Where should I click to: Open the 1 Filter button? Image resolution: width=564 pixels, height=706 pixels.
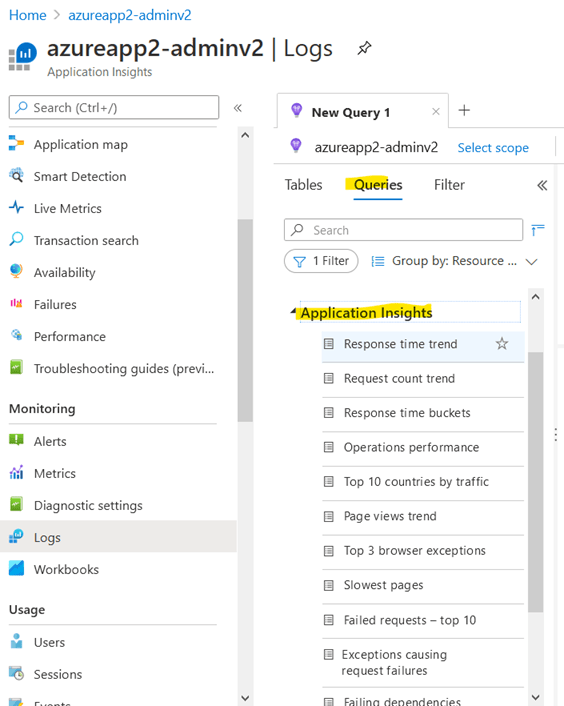321,261
